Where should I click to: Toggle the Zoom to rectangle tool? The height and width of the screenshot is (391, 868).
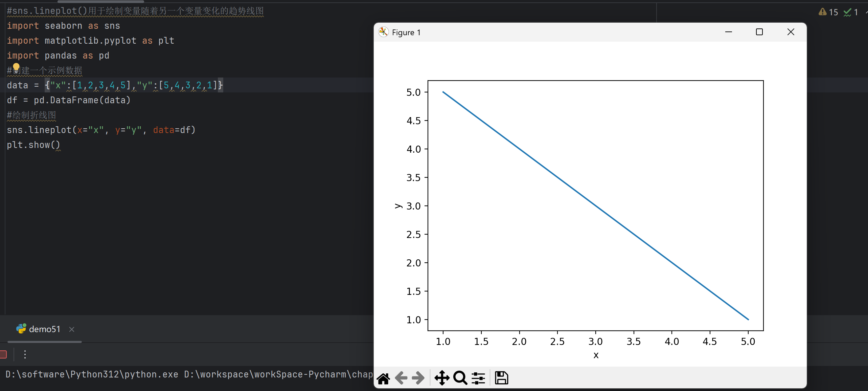[460, 378]
